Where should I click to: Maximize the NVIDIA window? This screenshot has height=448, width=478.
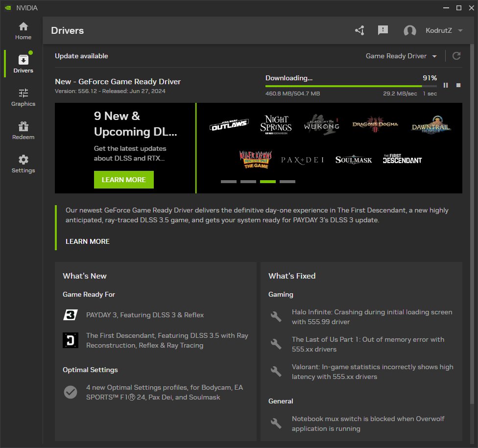click(459, 8)
